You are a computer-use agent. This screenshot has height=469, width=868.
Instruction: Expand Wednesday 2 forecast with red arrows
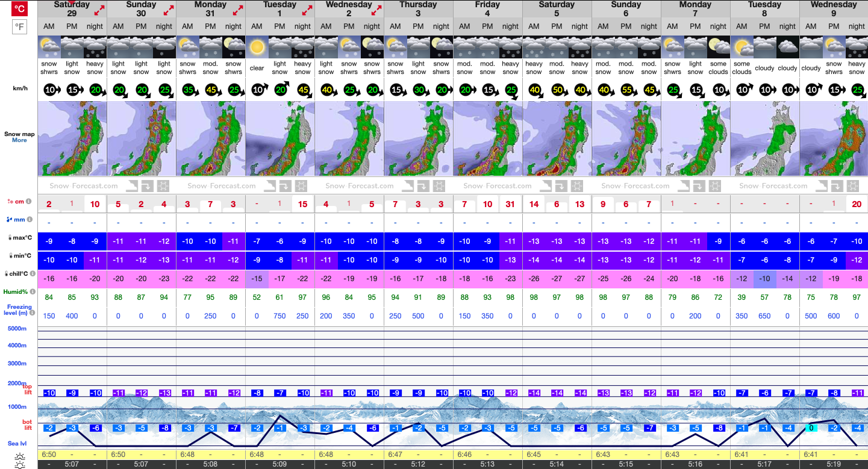(x=376, y=10)
